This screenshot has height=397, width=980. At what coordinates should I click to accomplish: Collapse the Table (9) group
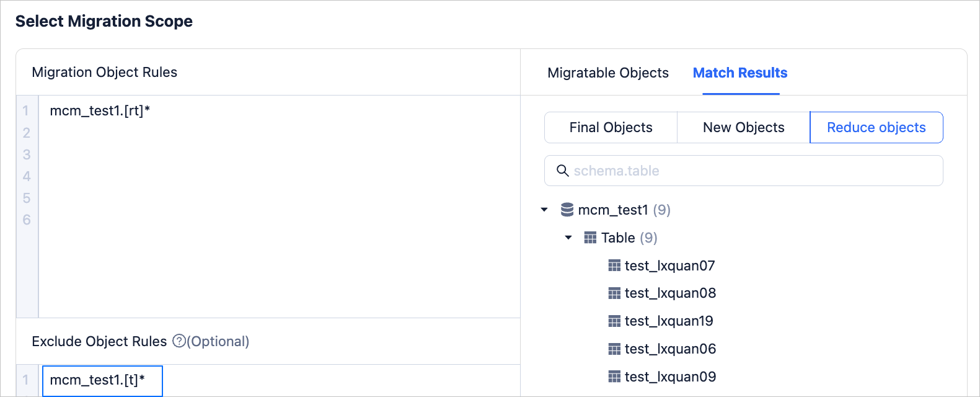(x=568, y=238)
